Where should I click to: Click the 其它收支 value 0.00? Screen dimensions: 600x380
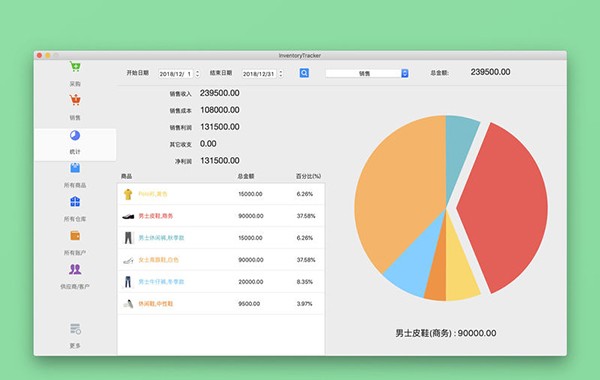208,144
